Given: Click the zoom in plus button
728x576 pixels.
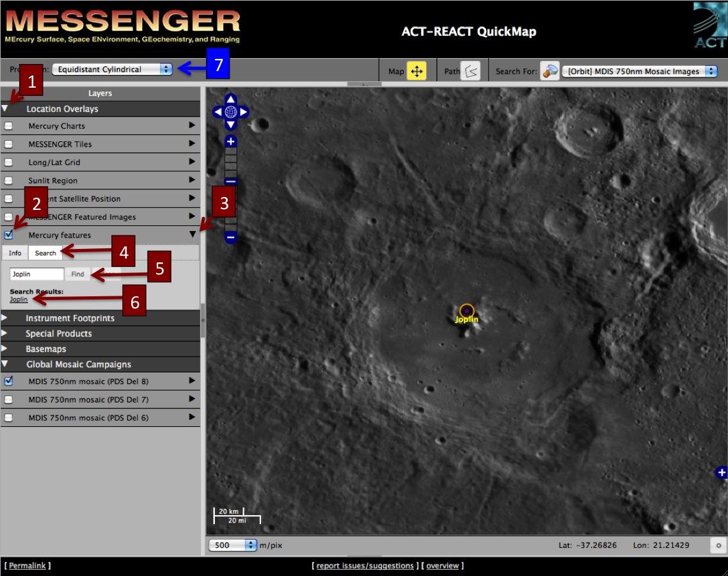Looking at the screenshot, I should 231,142.
